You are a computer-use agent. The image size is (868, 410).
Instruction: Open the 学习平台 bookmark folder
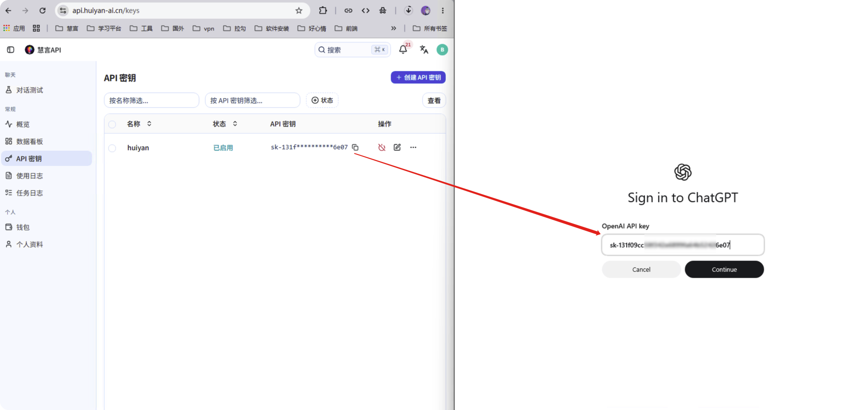pos(104,28)
